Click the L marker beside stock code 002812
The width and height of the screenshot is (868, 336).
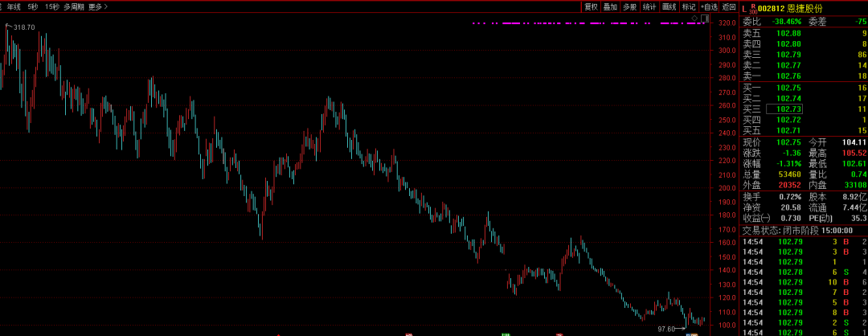744,7
